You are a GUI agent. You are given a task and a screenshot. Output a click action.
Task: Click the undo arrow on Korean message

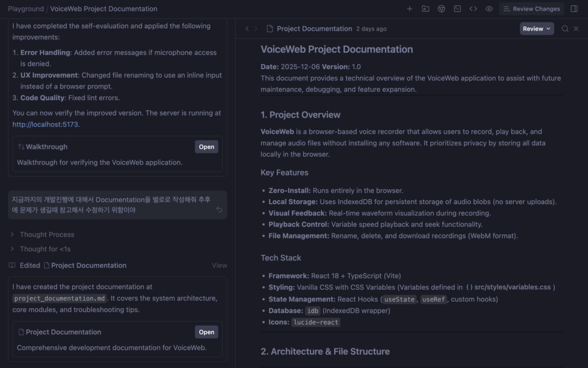point(219,210)
